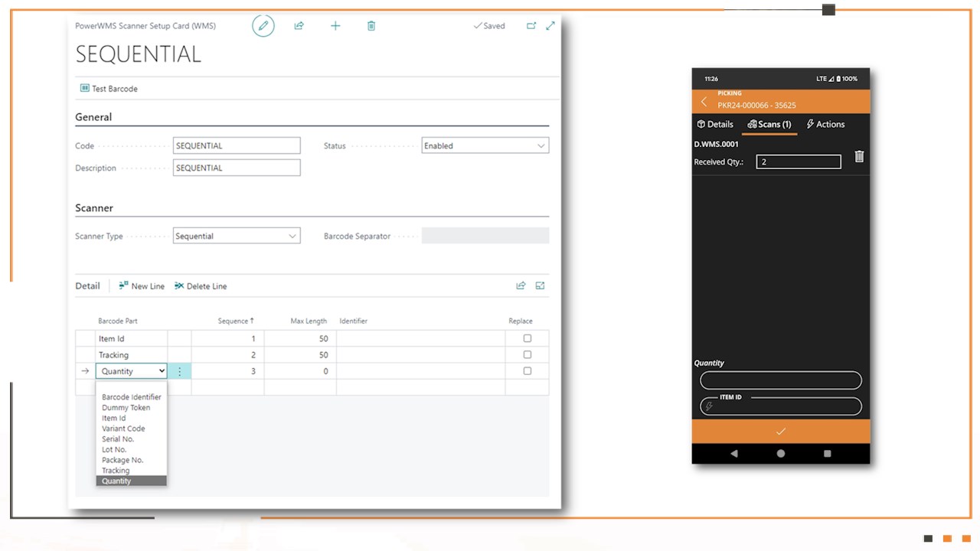The width and height of the screenshot is (980, 551).
Task: Select Variant Code from dropdown list
Action: [x=132, y=429]
